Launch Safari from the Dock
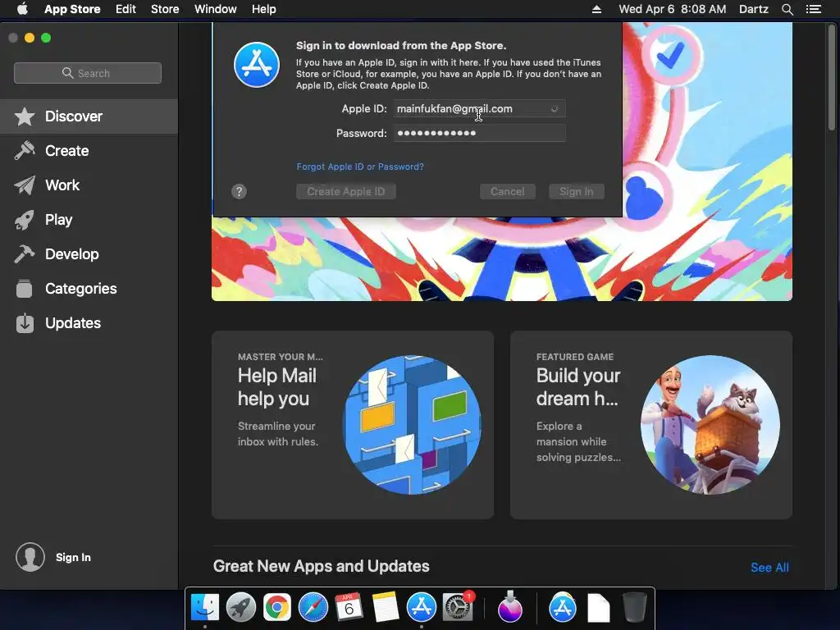This screenshot has width=840, height=630. (x=313, y=608)
